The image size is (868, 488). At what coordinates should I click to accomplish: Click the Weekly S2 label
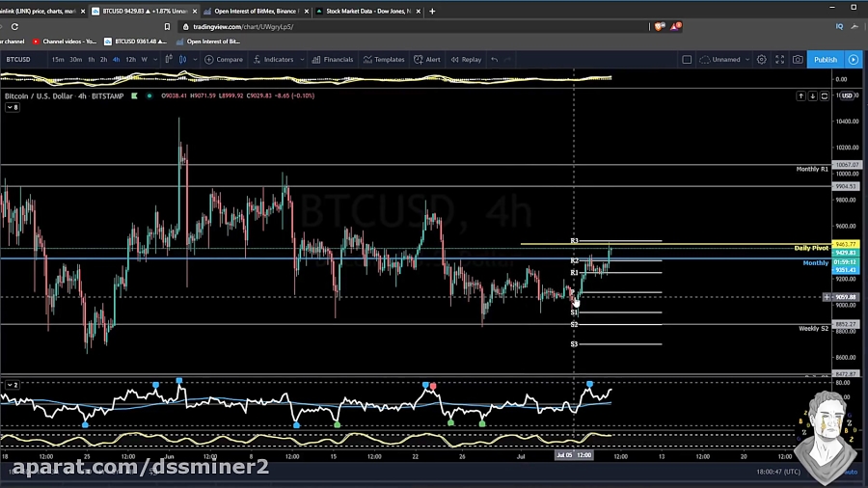click(813, 329)
